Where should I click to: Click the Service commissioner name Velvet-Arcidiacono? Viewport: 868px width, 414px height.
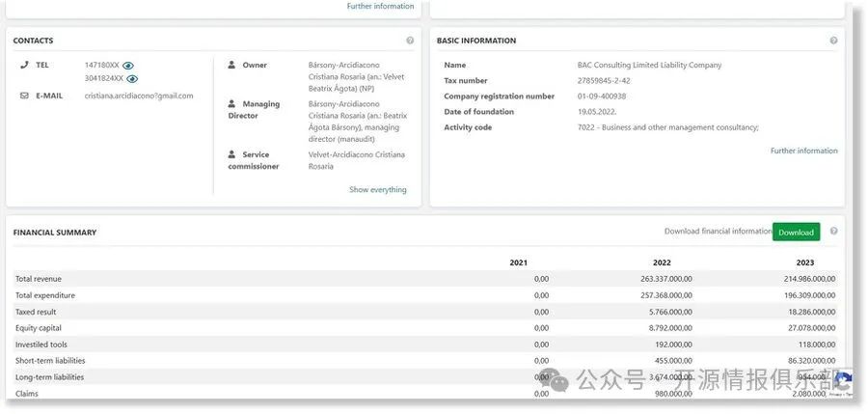click(x=357, y=160)
